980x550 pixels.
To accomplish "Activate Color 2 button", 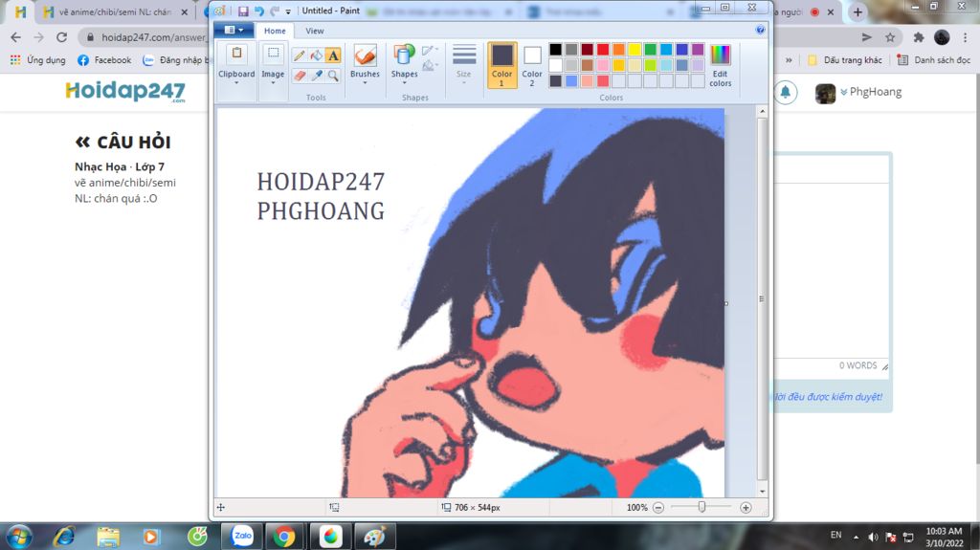I will pos(532,65).
